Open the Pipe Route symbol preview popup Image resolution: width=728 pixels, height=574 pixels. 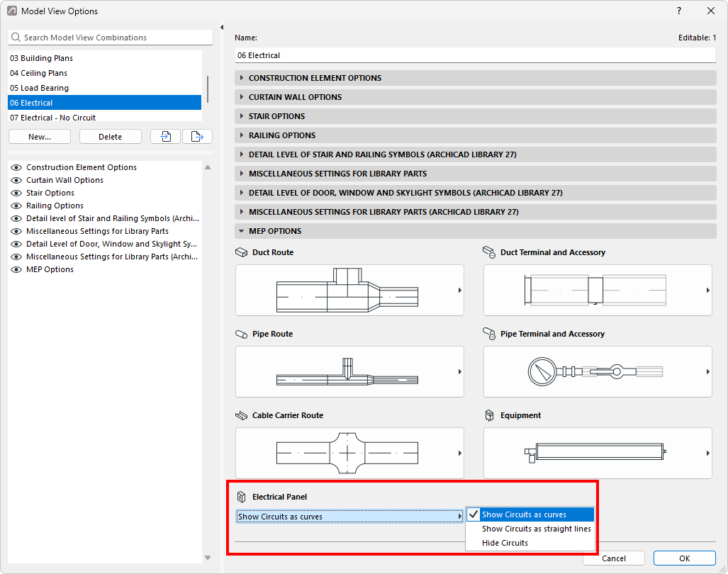click(349, 372)
